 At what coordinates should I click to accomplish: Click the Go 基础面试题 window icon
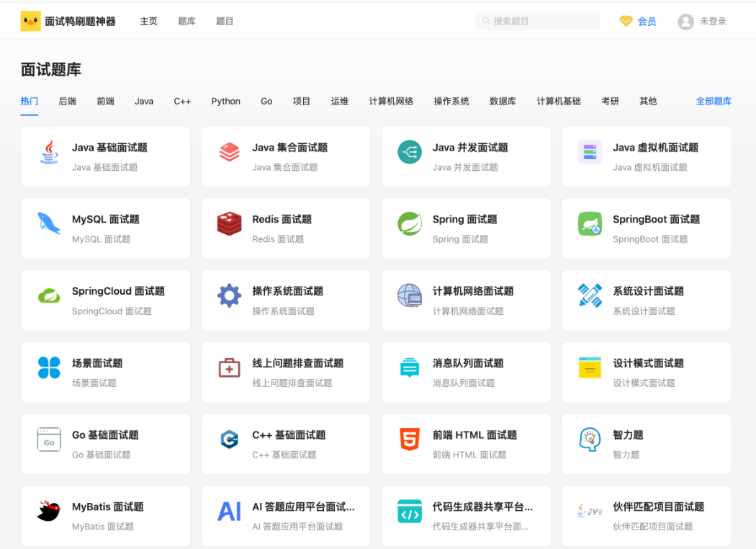pyautogui.click(x=49, y=439)
